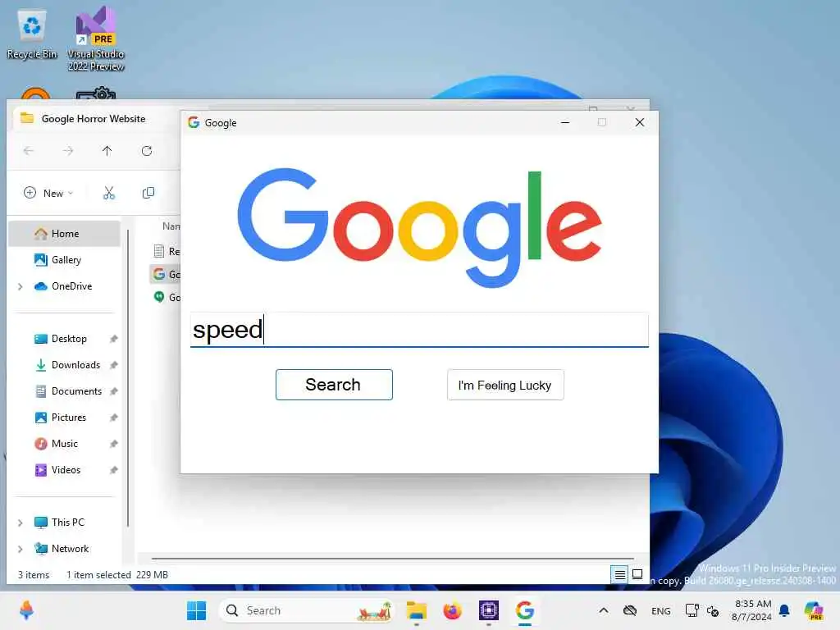The height and width of the screenshot is (630, 840).
Task: Unpin Desktop using its pin icon
Action: tap(113, 339)
